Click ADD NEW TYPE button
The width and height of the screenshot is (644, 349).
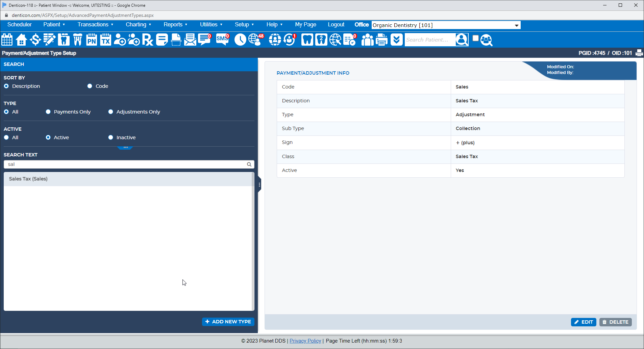click(x=228, y=322)
